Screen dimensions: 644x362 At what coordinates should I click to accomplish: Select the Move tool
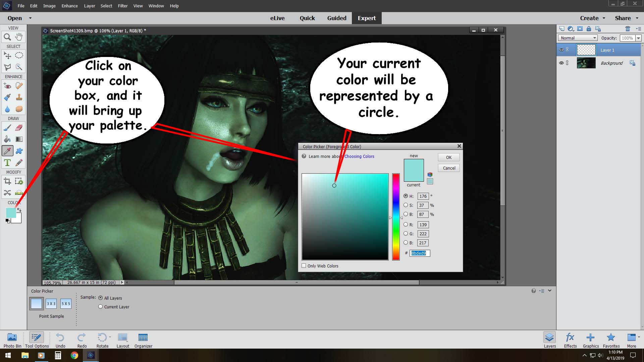(7, 55)
